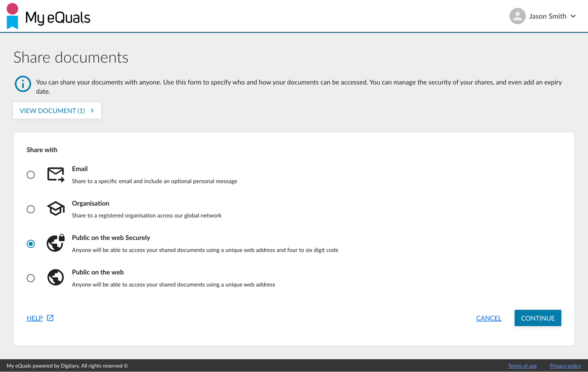Open VIEW DOCUMENT (1) button
This screenshot has width=588, height=372.
coord(57,110)
